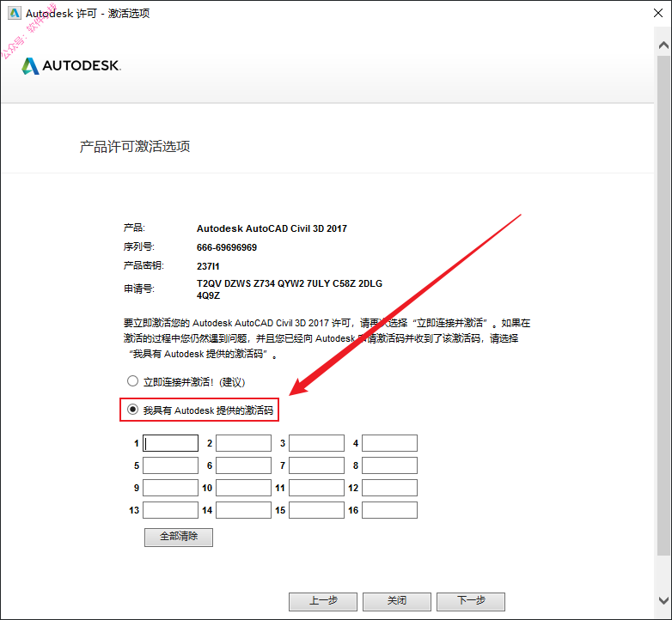Click the product key 237I1

[x=208, y=266]
